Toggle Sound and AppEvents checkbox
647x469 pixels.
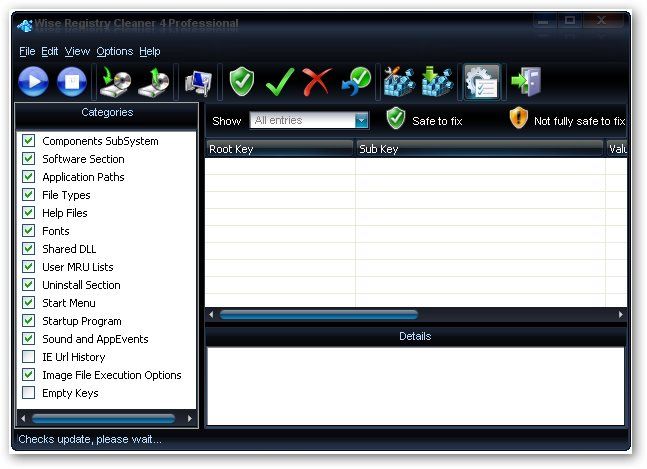[28, 338]
